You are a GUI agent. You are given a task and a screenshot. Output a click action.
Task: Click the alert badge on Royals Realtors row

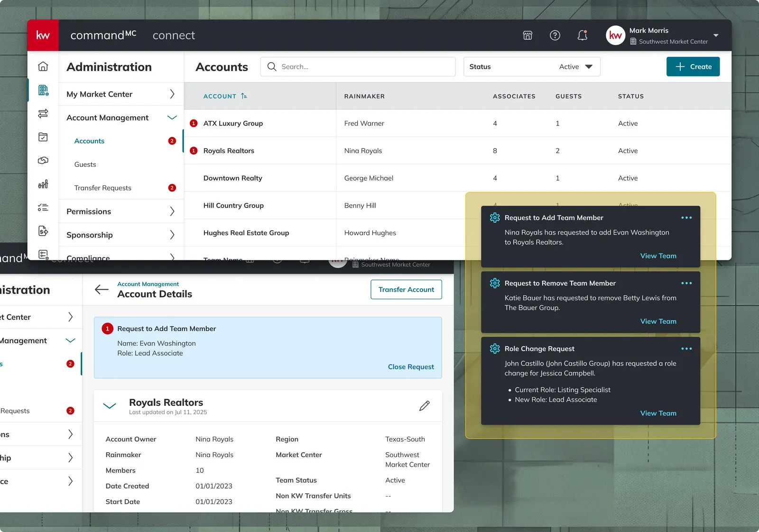click(x=194, y=151)
